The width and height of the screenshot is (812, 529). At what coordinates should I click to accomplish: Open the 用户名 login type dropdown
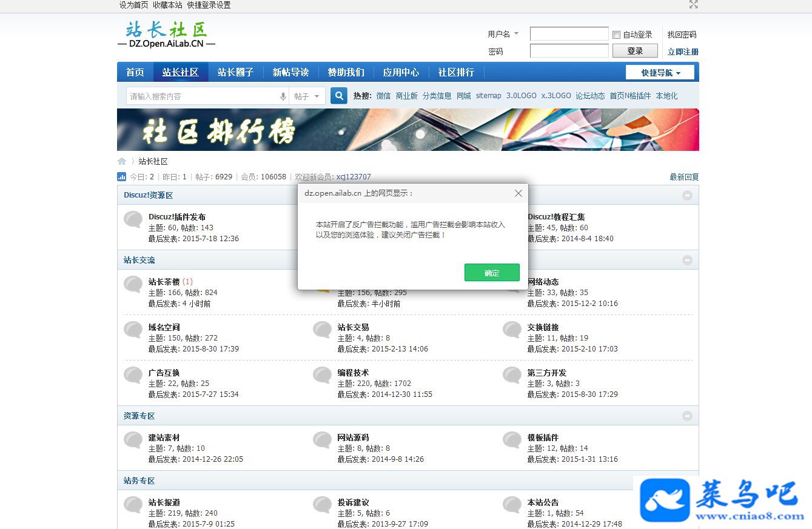tap(503, 35)
